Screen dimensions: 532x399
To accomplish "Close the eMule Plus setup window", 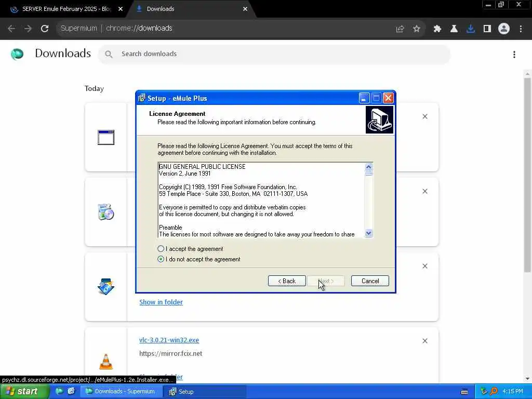I will (388, 98).
